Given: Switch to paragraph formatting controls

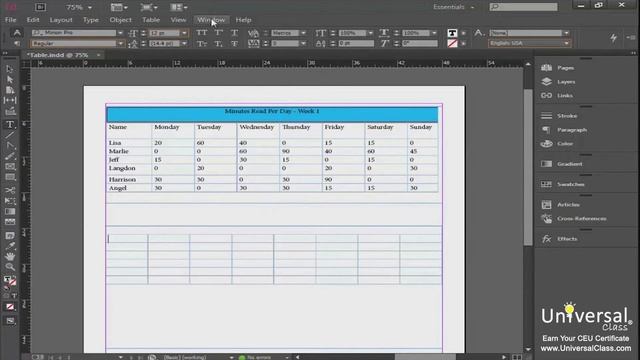Looking at the screenshot, I should pyautogui.click(x=17, y=43).
